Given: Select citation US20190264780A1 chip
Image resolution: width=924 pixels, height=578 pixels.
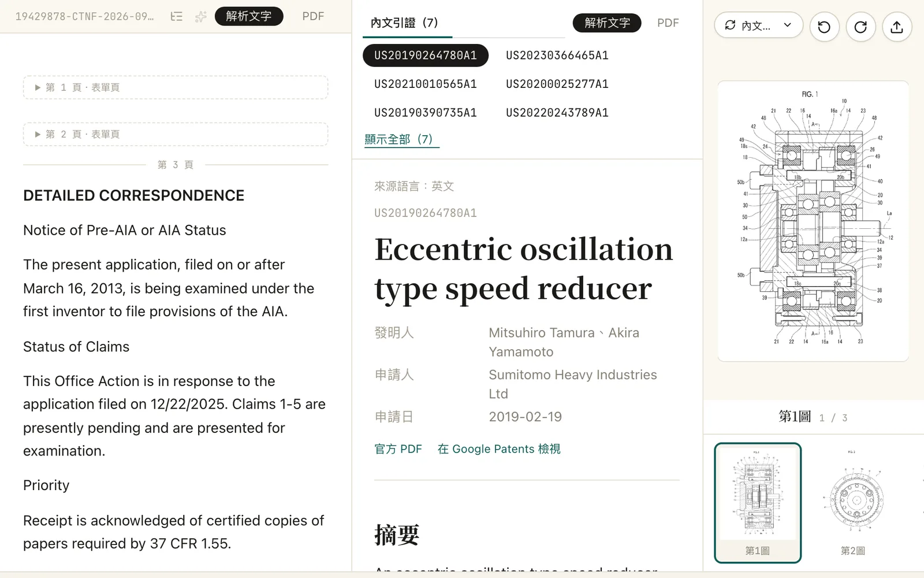Looking at the screenshot, I should (x=426, y=55).
